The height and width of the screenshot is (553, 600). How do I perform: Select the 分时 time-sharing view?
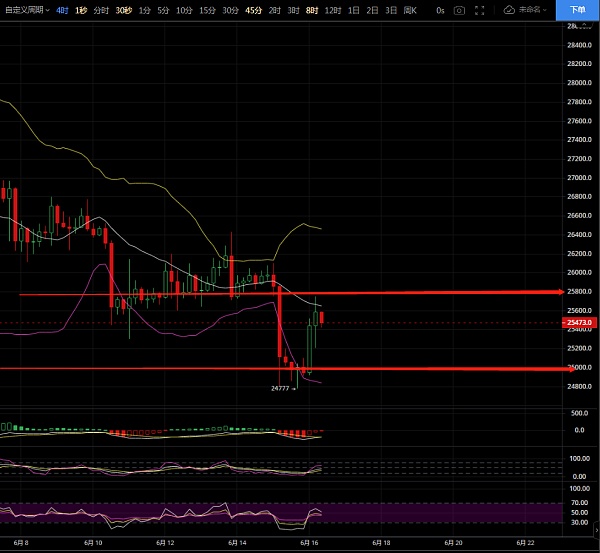(x=101, y=10)
